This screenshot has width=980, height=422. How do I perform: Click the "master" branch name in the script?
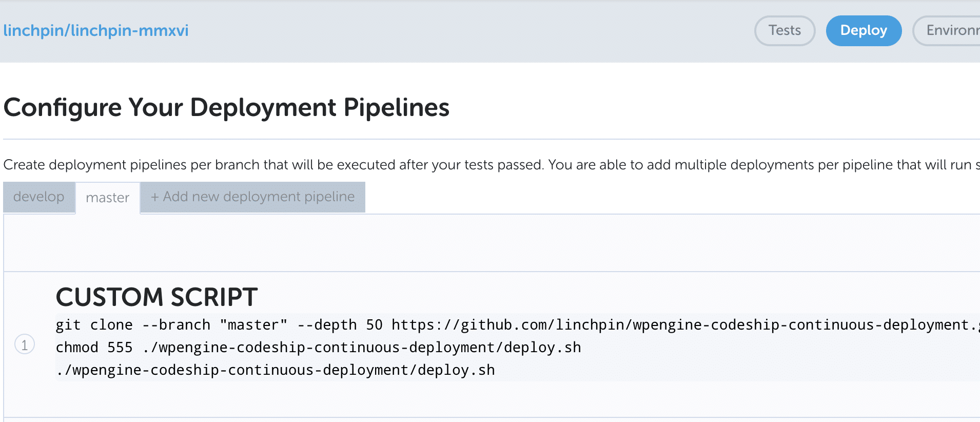coord(253,325)
